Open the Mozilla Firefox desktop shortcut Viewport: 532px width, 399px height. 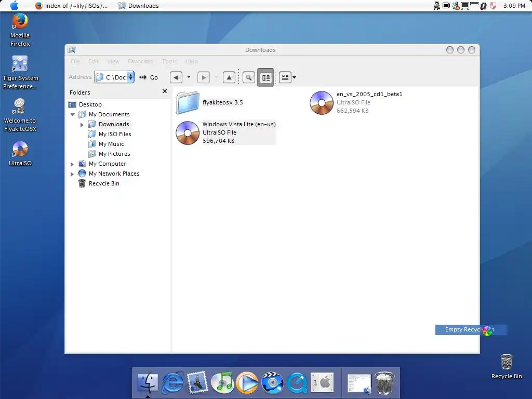pos(20,30)
